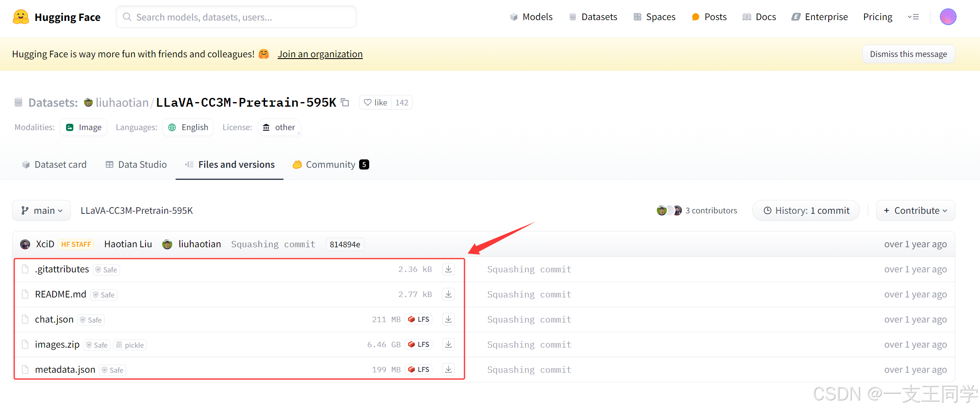This screenshot has width=980, height=410.
Task: Switch to the Dataset card tab
Action: (54, 164)
